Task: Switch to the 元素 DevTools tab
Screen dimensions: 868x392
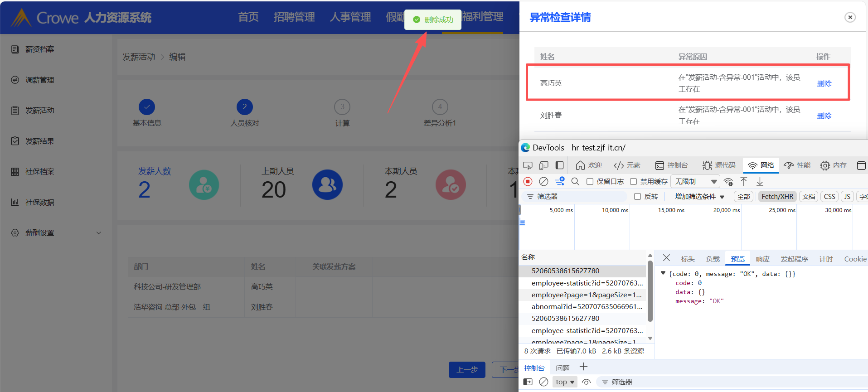Action: click(x=627, y=165)
